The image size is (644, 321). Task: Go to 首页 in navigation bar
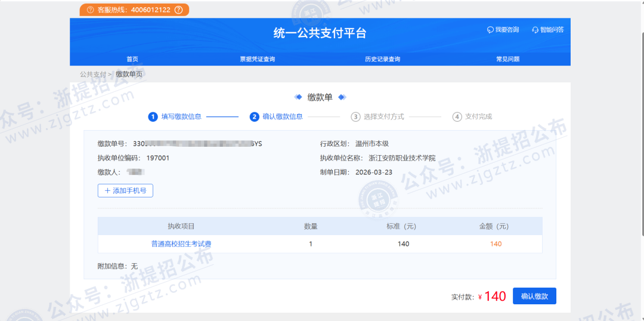pyautogui.click(x=132, y=59)
